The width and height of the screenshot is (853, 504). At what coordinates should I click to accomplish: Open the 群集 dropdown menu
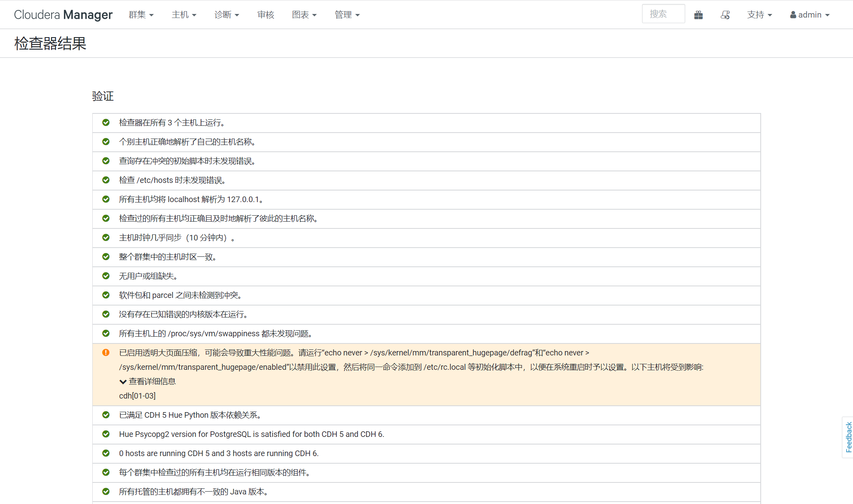point(141,15)
